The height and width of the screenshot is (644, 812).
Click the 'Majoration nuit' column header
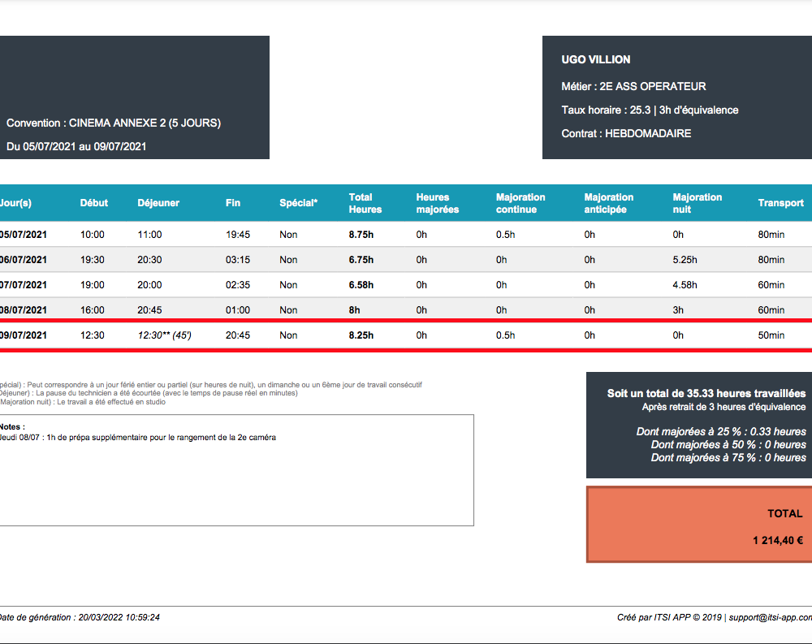(x=697, y=203)
